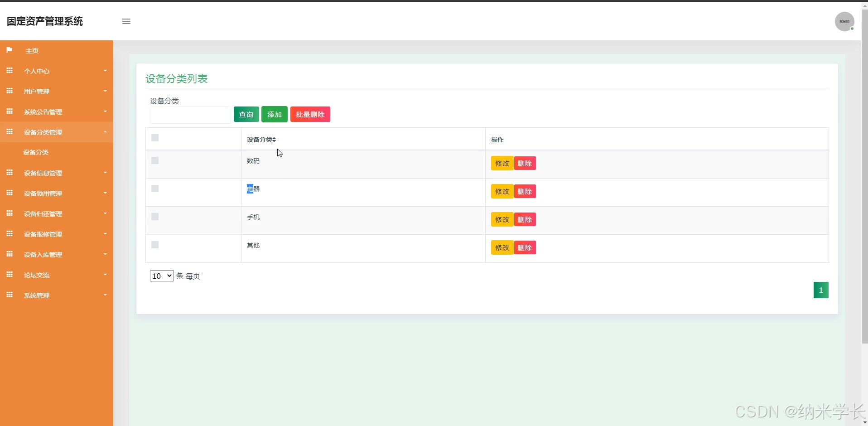868x426 pixels.
Task: Click the hamburger menu toggle icon
Action: 126,21
